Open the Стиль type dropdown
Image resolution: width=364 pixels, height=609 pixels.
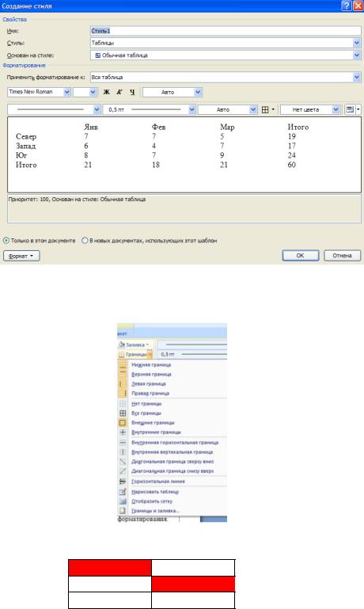tap(357, 43)
